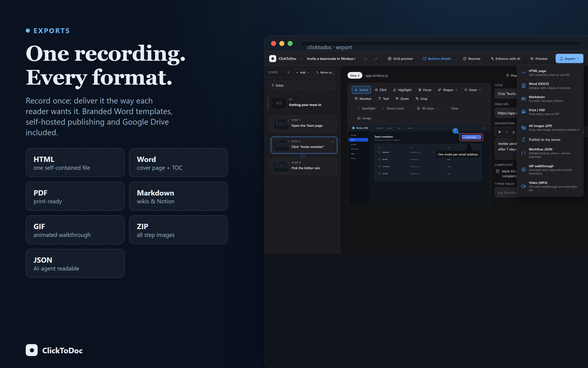Click the undo arrow icon
This screenshot has width=588, height=368.
coord(365,59)
